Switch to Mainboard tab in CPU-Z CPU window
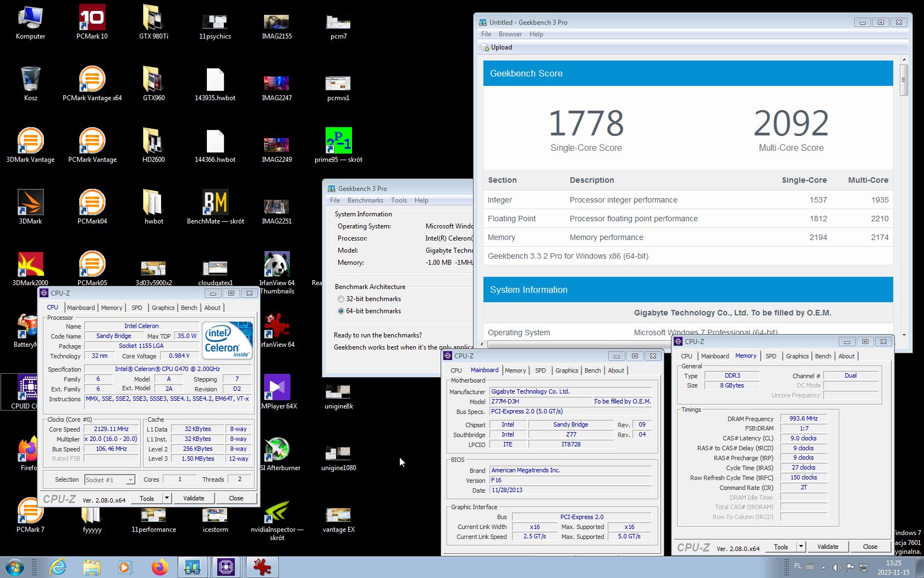 pyautogui.click(x=81, y=308)
